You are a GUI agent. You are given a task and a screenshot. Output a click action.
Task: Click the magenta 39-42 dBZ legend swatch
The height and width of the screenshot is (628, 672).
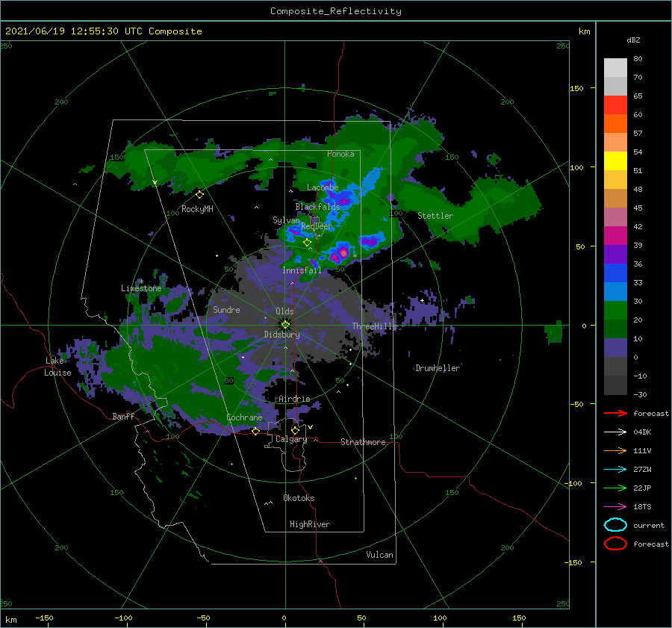(x=615, y=235)
